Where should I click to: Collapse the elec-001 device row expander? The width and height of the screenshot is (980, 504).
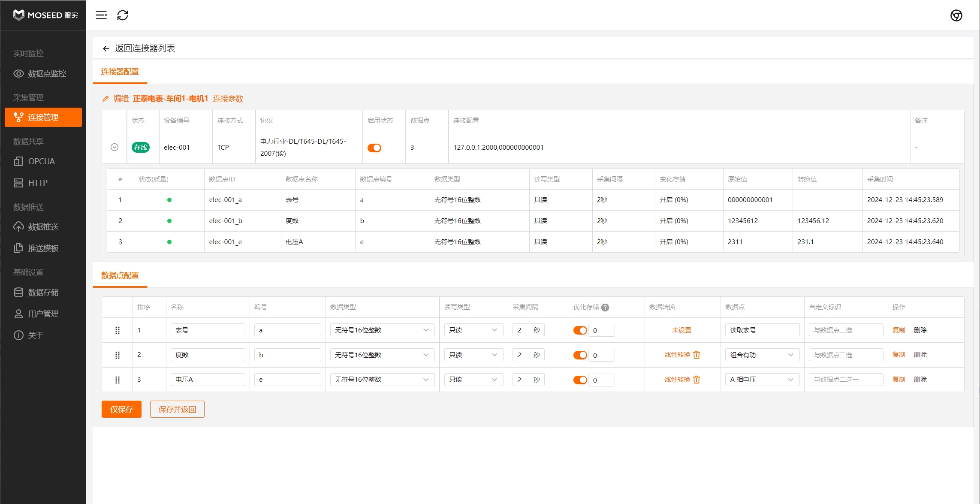coord(115,147)
